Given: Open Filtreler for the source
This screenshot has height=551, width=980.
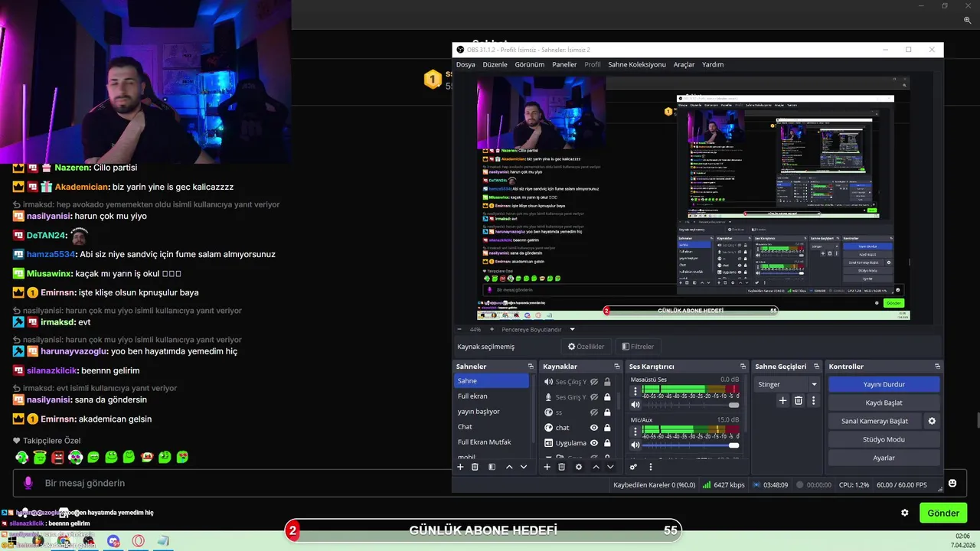Looking at the screenshot, I should click(638, 347).
